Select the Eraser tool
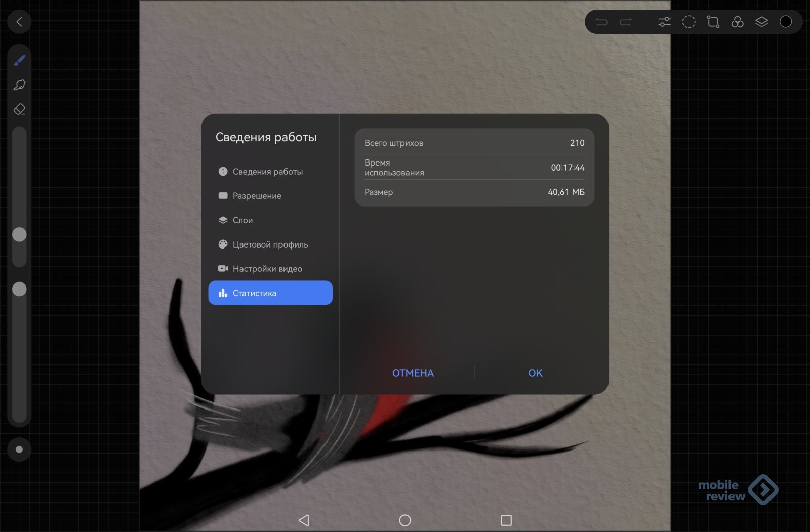Viewport: 810px width, 532px height. tap(19, 109)
